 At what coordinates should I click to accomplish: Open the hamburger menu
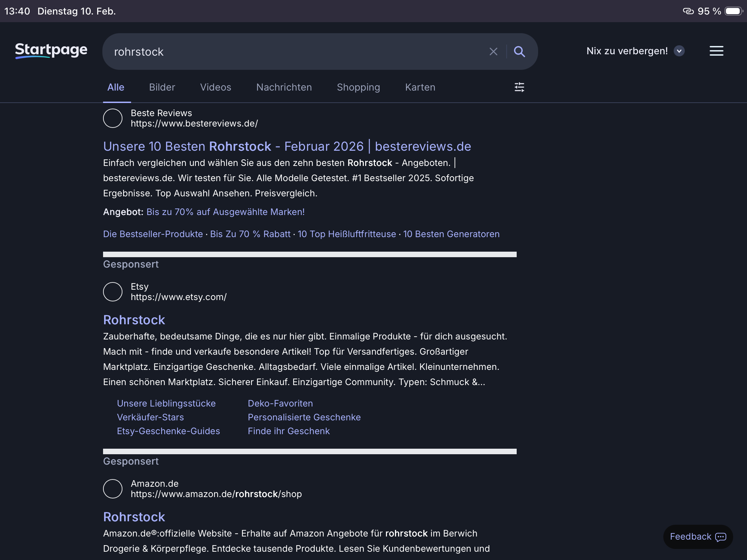[716, 51]
